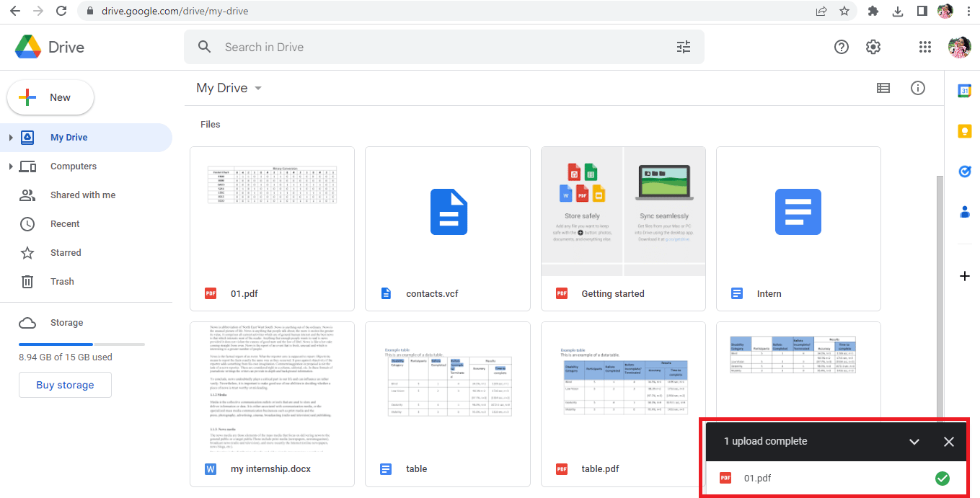The height and width of the screenshot is (498, 980).
Task: Open Google Tasks side panel
Action: (965, 172)
